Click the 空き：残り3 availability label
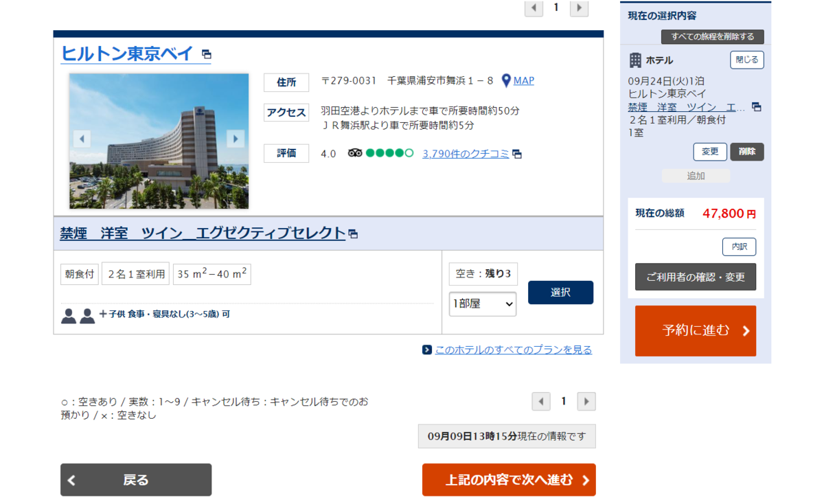 (x=483, y=273)
